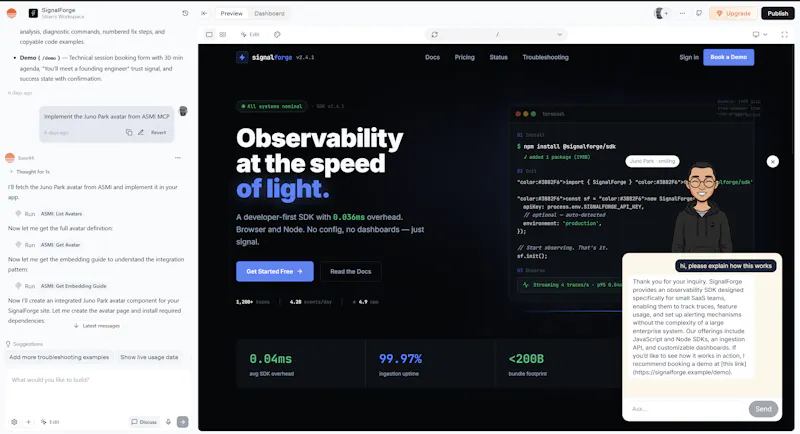This screenshot has height=434, width=800.
Task: Toggle Discuss mode in chat box
Action: 144,422
